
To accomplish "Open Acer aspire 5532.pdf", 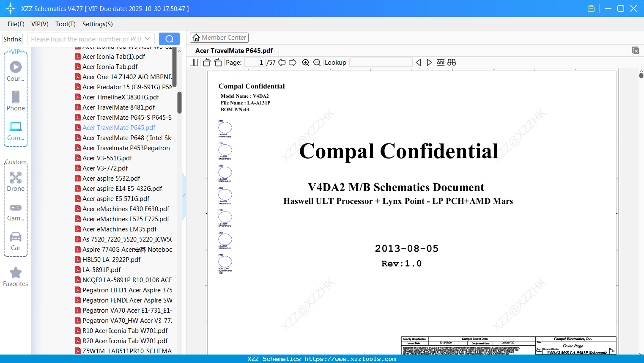I will 107,179.
